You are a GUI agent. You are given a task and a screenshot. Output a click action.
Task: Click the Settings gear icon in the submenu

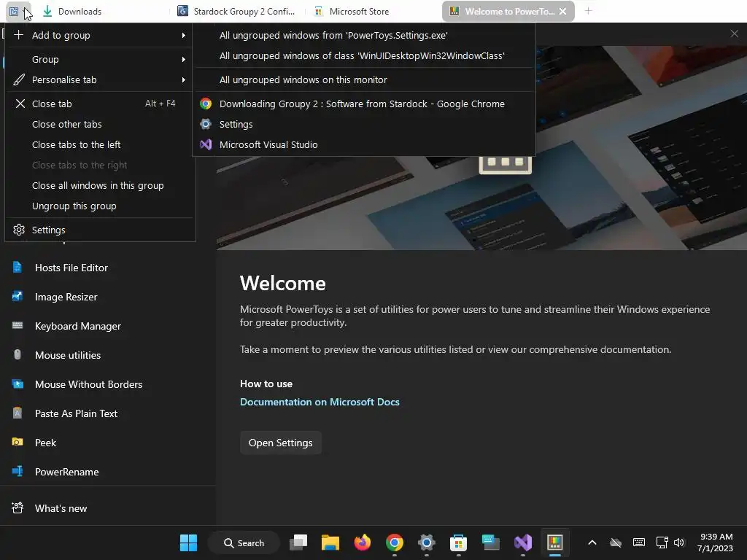(x=205, y=124)
